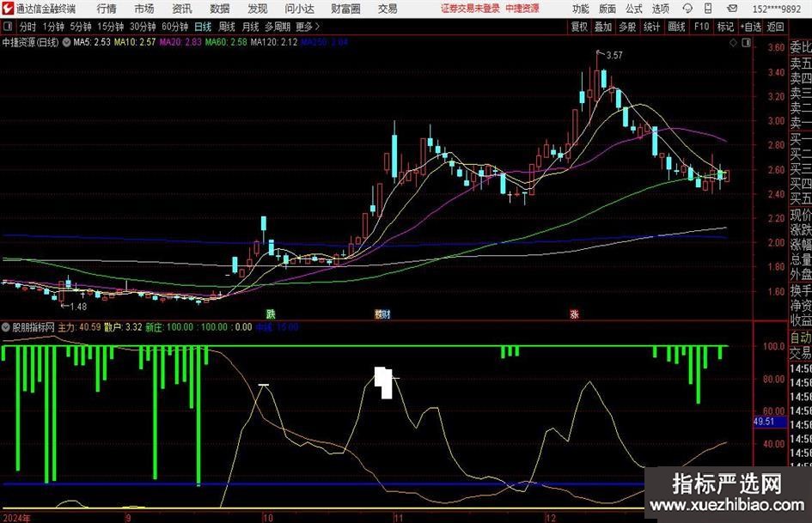Click the 证券交易未登录 login link

(x=470, y=9)
